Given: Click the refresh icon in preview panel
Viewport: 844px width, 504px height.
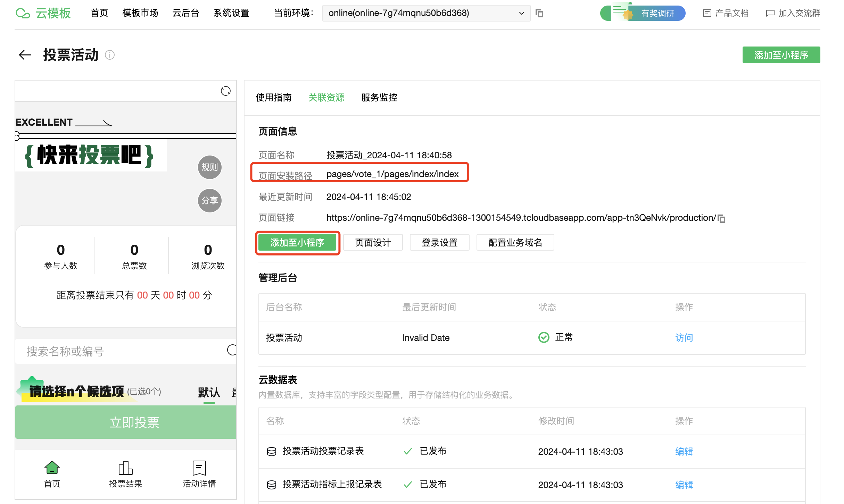Looking at the screenshot, I should click(x=226, y=91).
